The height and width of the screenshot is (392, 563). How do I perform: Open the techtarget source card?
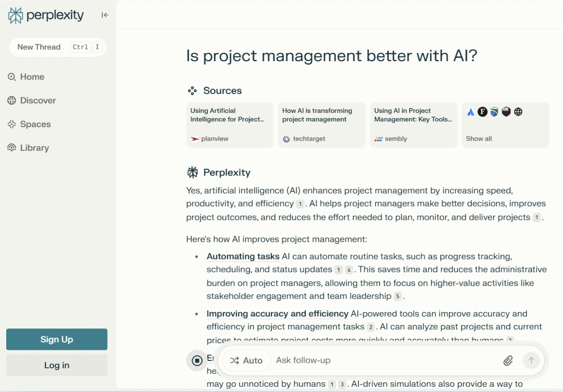[x=322, y=125]
